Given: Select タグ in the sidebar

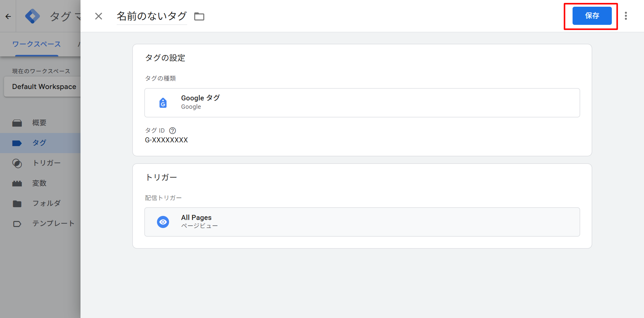Looking at the screenshot, I should click(39, 143).
